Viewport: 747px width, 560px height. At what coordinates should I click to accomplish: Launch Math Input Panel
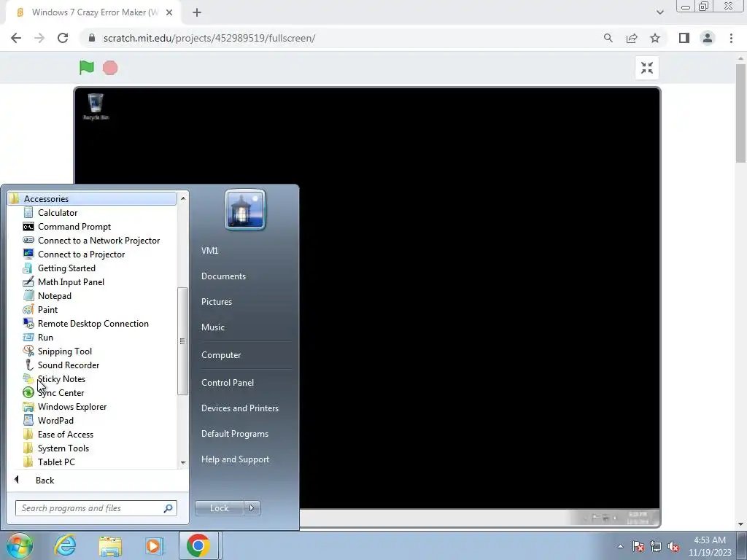pyautogui.click(x=71, y=282)
